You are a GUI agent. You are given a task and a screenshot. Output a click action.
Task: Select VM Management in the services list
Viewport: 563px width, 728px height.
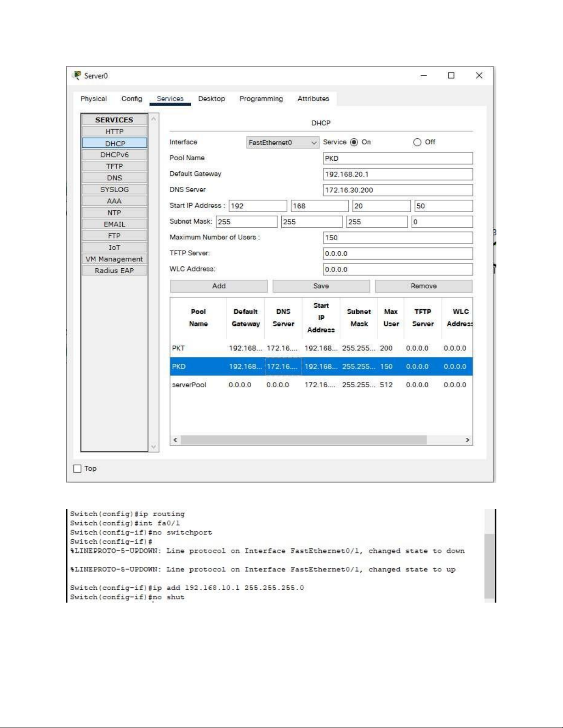point(114,259)
